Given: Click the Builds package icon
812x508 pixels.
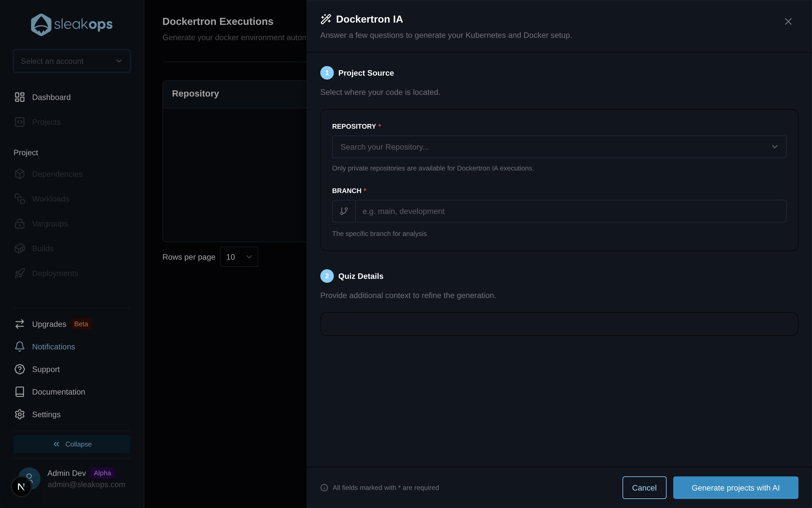Looking at the screenshot, I should 20,249.
